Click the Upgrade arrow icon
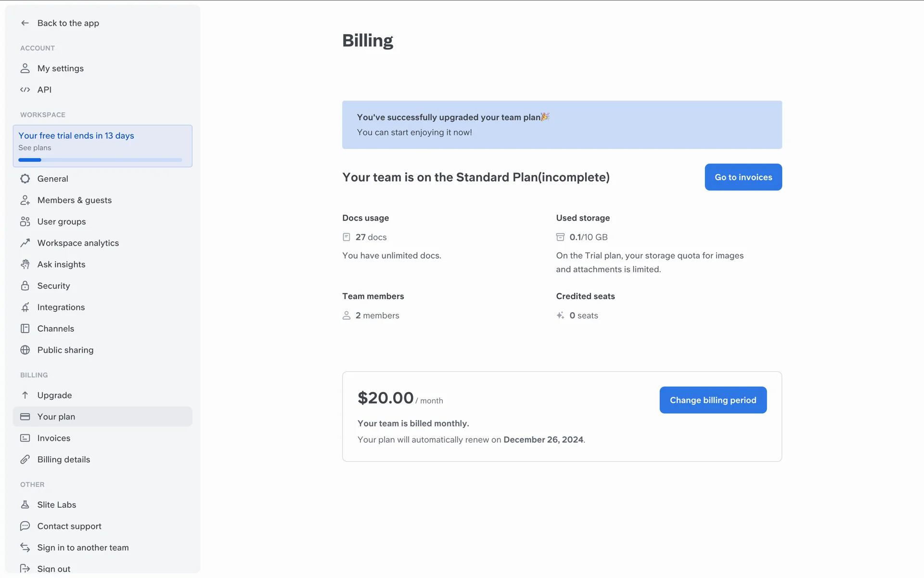 25,395
